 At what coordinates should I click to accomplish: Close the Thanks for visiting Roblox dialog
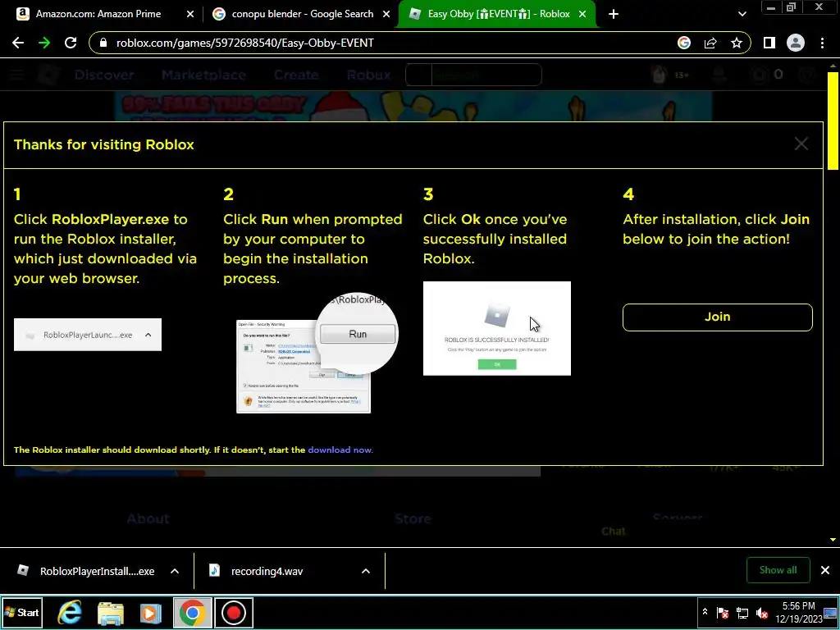801,144
